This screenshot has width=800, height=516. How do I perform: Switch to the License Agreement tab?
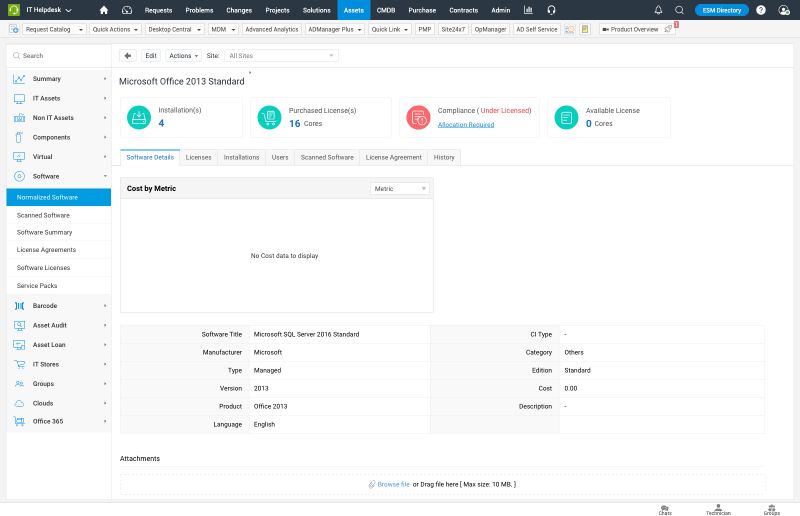coord(393,157)
